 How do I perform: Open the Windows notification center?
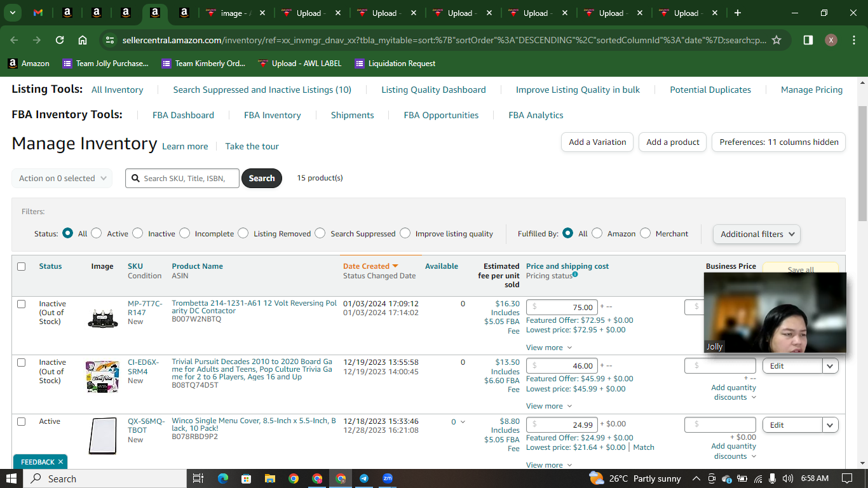click(846, 478)
